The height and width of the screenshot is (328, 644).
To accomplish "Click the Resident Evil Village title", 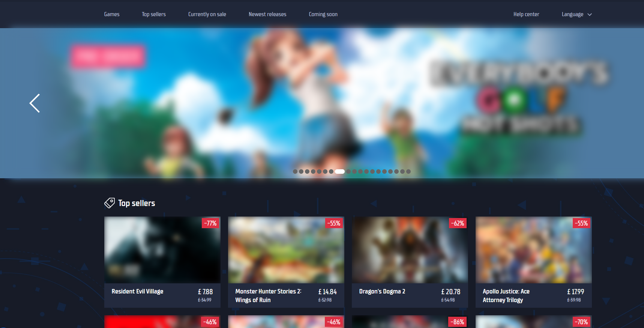I will 137,291.
